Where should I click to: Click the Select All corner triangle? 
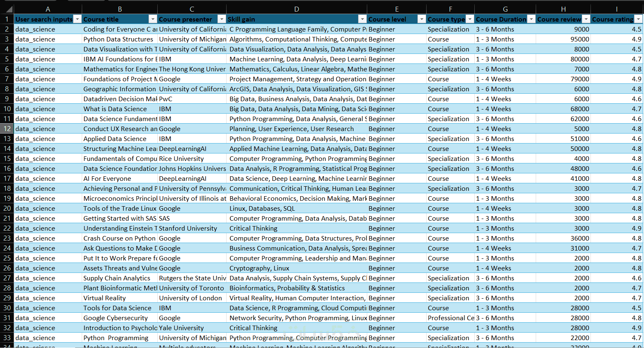(x=8, y=9)
